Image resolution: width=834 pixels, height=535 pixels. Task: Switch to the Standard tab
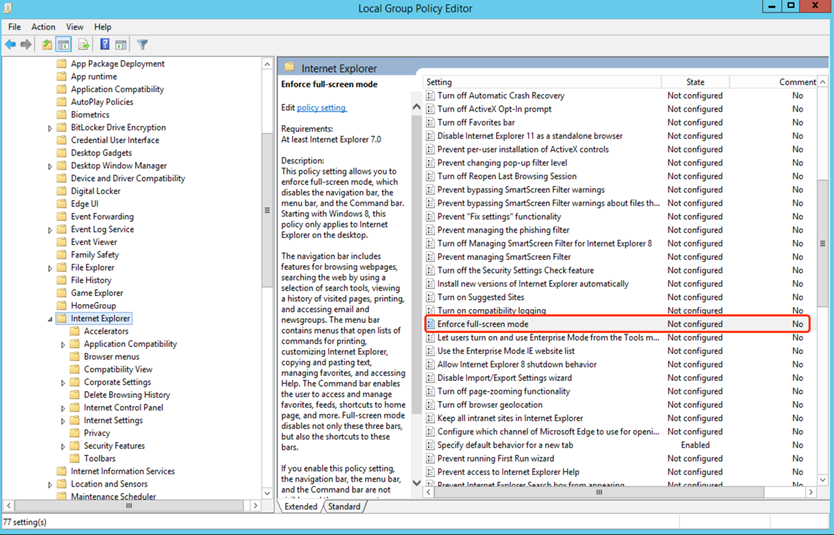pyautogui.click(x=344, y=506)
